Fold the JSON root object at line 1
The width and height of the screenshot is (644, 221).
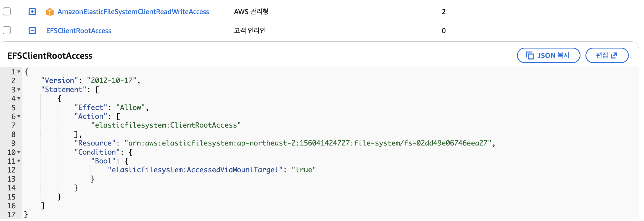[x=19, y=72]
